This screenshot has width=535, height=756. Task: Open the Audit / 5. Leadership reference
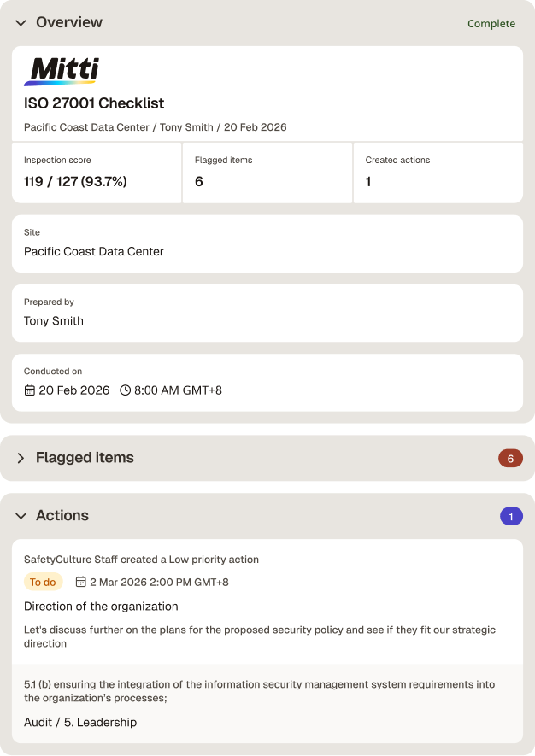pos(80,722)
